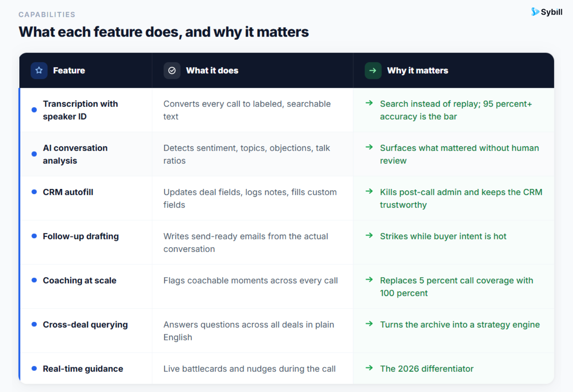This screenshot has height=392, width=573.
Task: Click the blue bullet beside Coaching at scale
Action: (34, 280)
